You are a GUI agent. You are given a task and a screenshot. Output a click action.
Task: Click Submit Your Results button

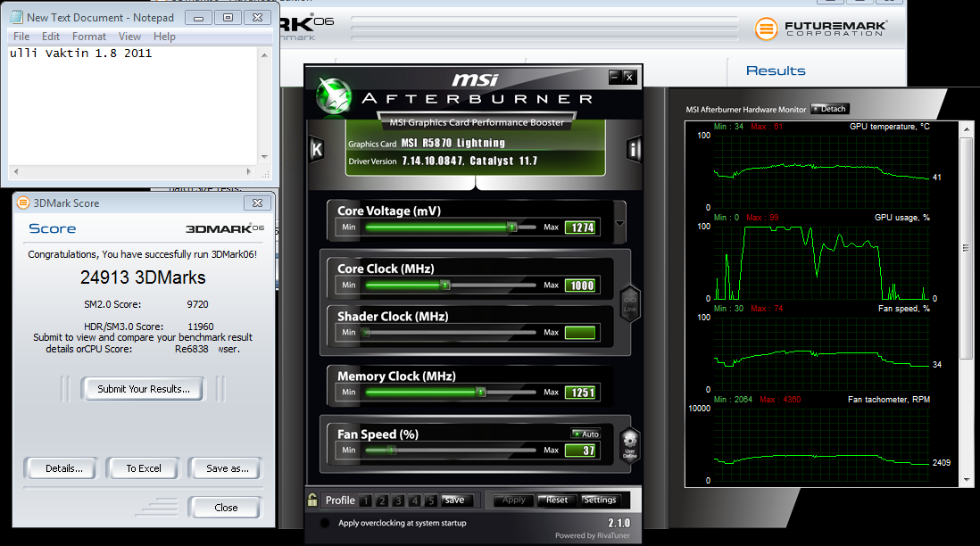(x=143, y=389)
